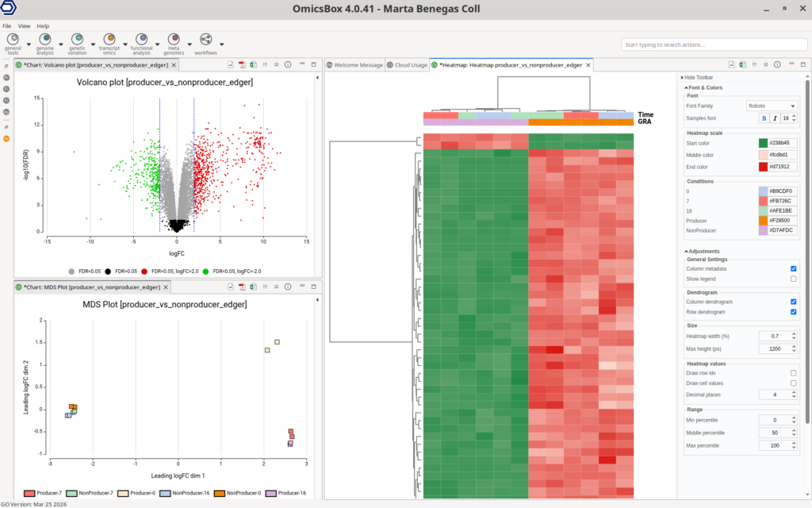Open the workflows icon
This screenshot has height=508, width=812.
pyautogui.click(x=206, y=40)
